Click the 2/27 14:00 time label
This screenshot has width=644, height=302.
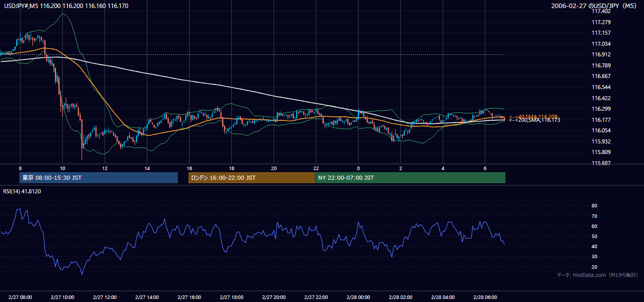[x=147, y=297]
